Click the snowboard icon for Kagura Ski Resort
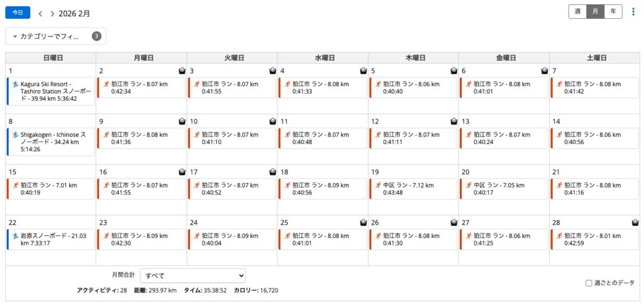Screen dimensions: 644x304 pyautogui.click(x=15, y=83)
